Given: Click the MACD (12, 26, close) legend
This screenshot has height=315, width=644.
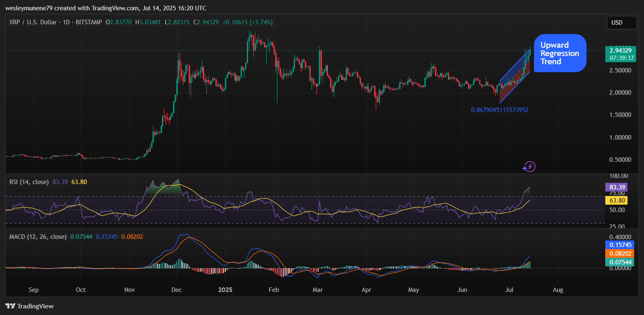Looking at the screenshot, I should (x=38, y=236).
